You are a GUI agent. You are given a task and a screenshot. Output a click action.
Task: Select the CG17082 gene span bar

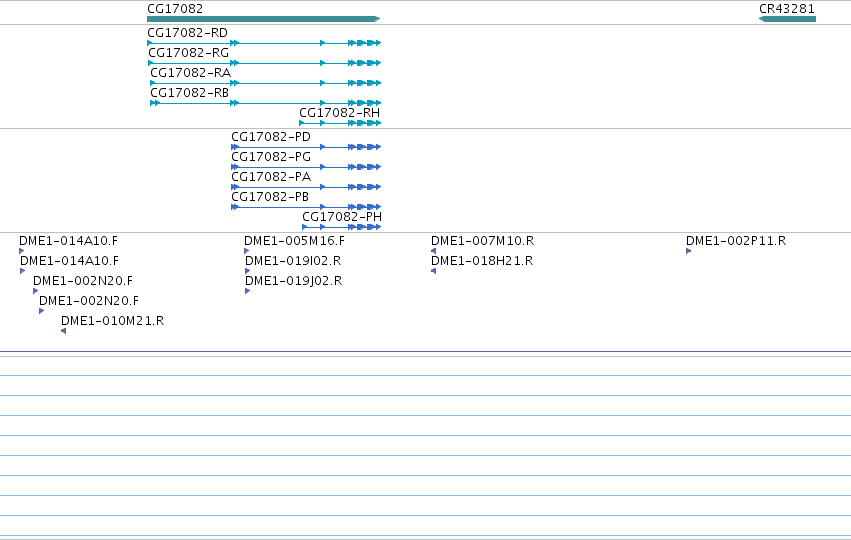click(x=264, y=19)
